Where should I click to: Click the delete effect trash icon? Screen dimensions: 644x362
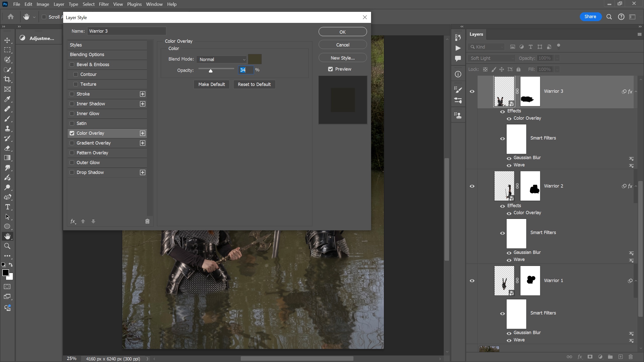(147, 221)
